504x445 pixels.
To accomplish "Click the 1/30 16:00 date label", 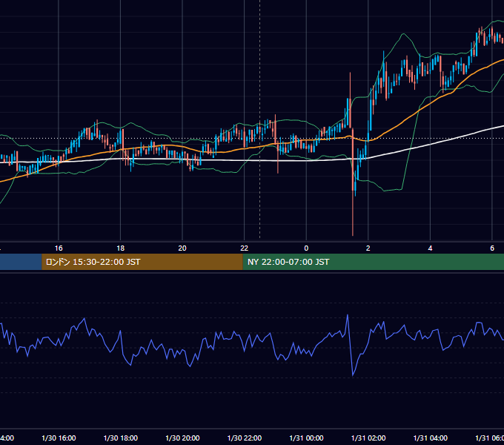I will tap(59, 438).
